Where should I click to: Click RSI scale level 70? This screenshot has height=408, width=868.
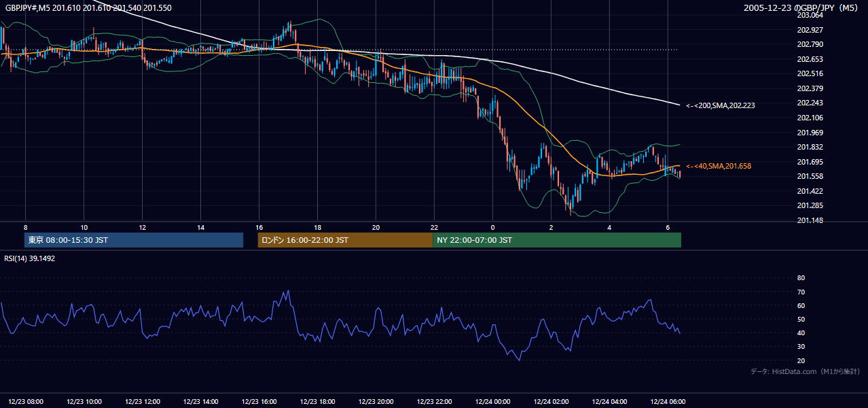(801, 292)
